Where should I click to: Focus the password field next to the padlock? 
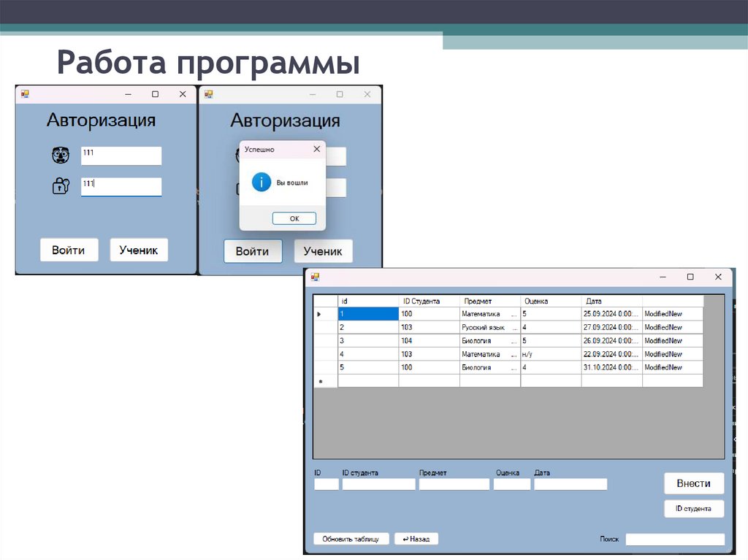pos(121,187)
